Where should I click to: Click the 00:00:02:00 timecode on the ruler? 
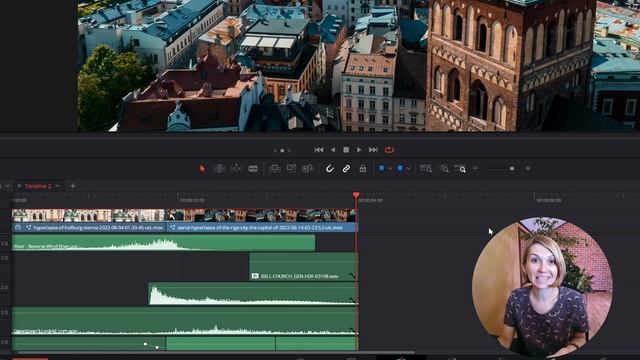[x=192, y=200]
